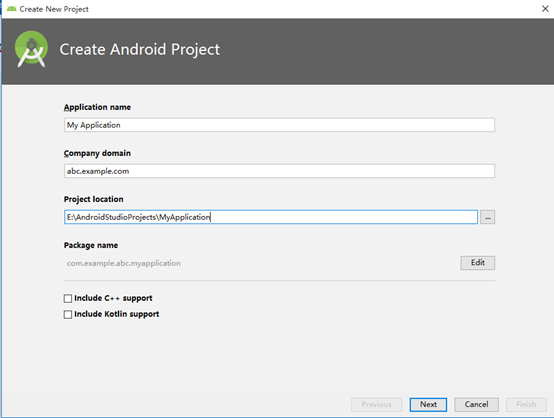The image size is (554, 418).
Task: Click the disabled Finish button
Action: point(526,405)
